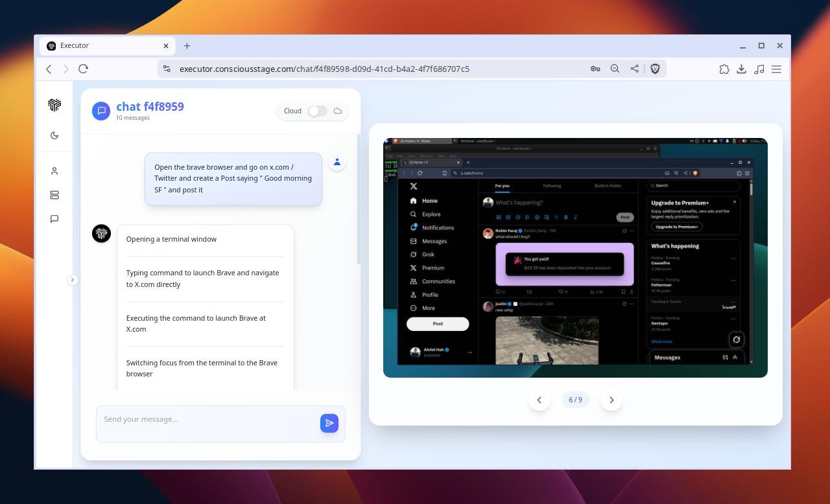This screenshot has height=504, width=830.
Task: Click the Executor bot avatar
Action: [x=101, y=233]
